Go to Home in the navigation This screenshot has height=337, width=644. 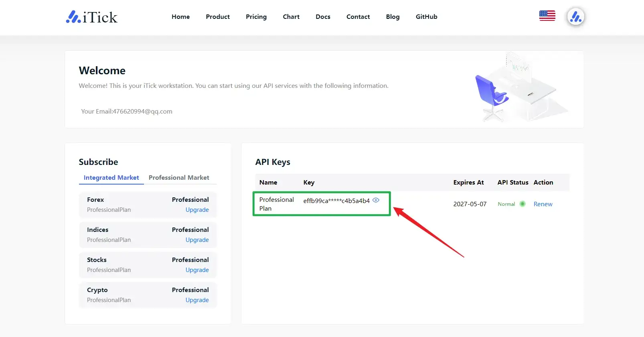tap(180, 17)
